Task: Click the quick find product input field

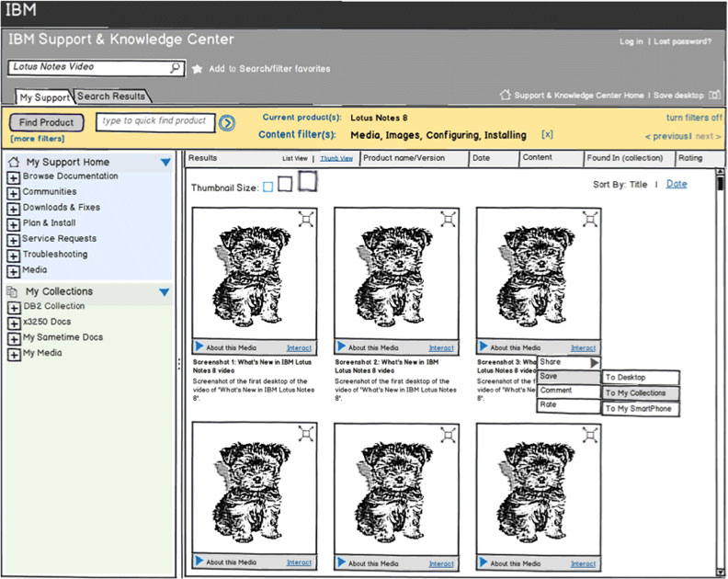Action: (154, 121)
